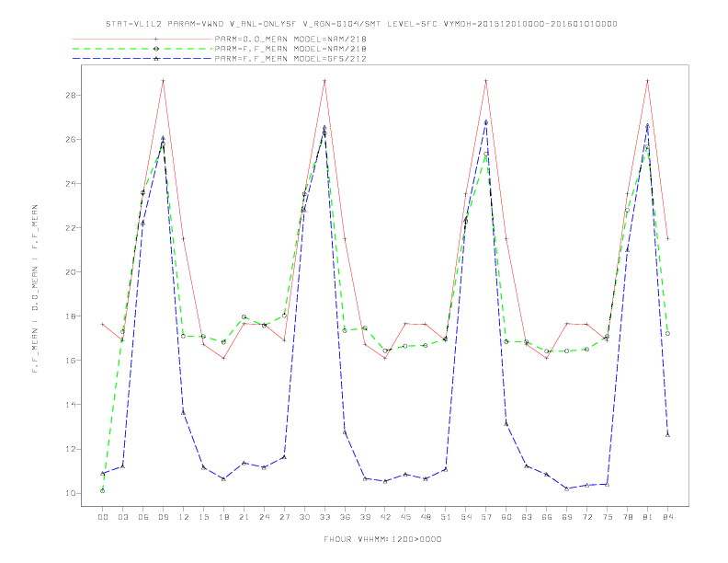Click red plus marker at hour 18

click(223, 358)
